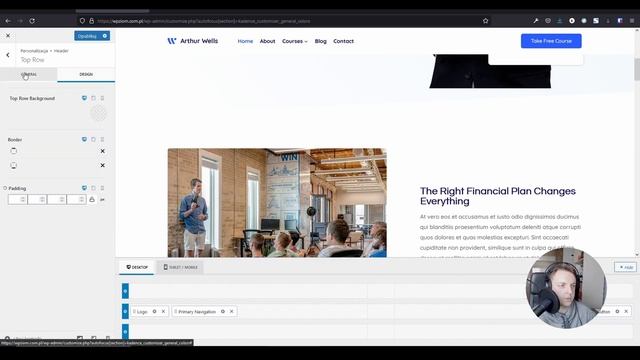Go back in browser
The image size is (640, 360).
point(8,21)
